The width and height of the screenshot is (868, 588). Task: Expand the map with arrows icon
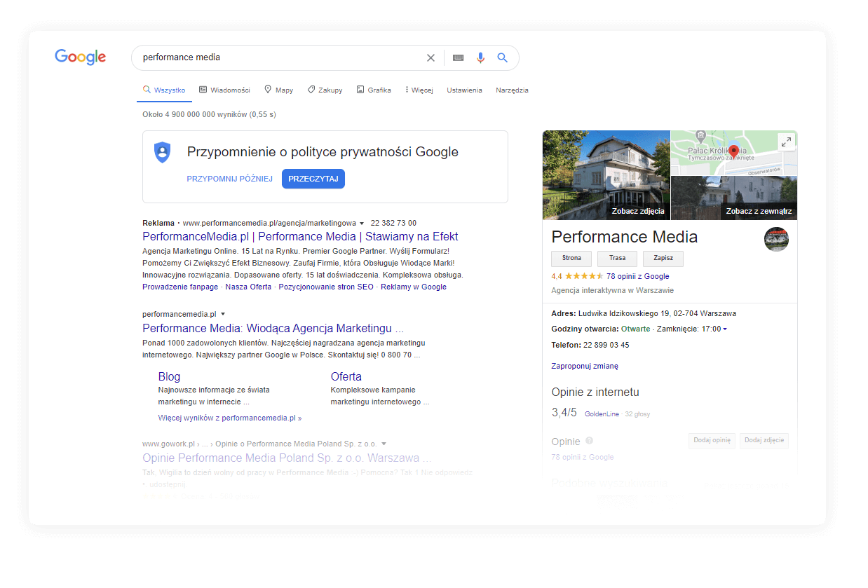(x=786, y=142)
